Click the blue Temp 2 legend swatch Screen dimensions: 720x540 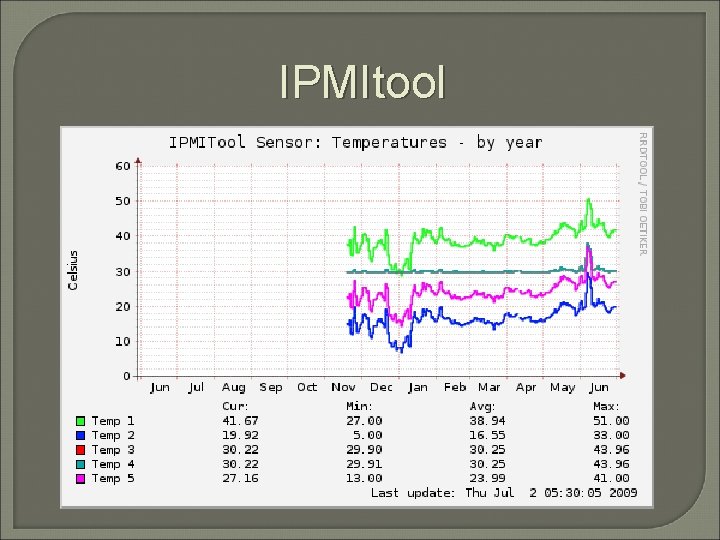point(80,435)
